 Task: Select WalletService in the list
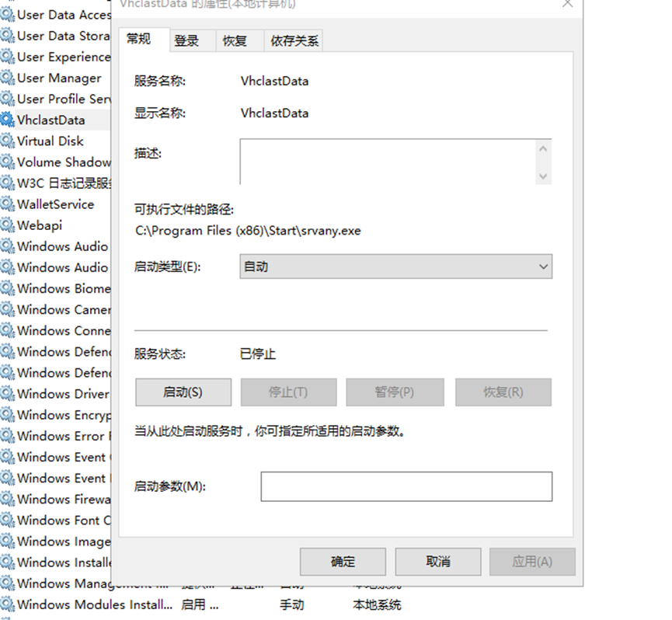pos(55,204)
